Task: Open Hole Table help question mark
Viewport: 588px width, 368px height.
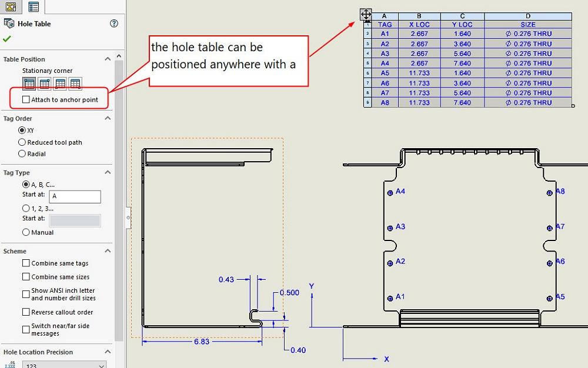Action: (x=114, y=24)
